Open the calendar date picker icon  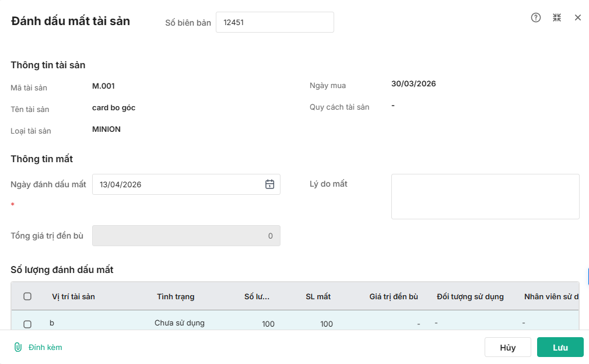pyautogui.click(x=269, y=184)
